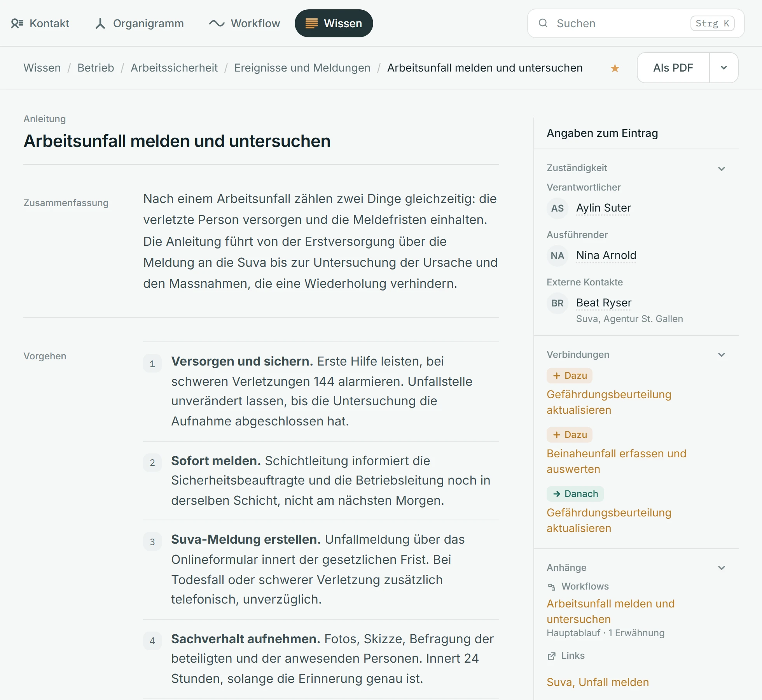Select the step heading Sofort melden.

[x=216, y=461]
